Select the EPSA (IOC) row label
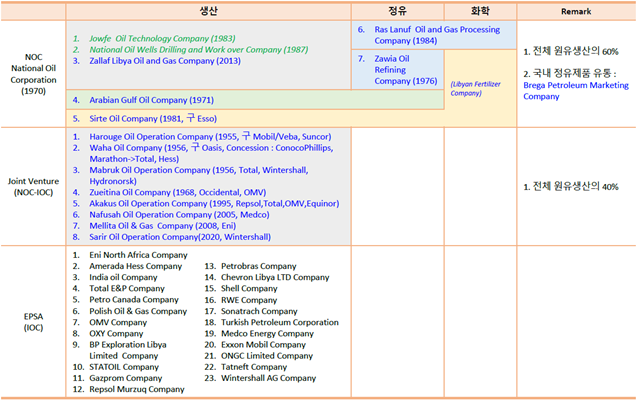 click(x=33, y=322)
